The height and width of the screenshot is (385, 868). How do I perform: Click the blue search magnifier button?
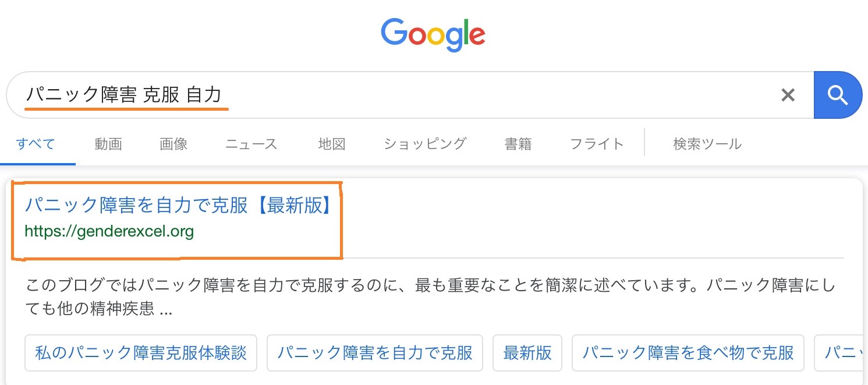pos(837,95)
